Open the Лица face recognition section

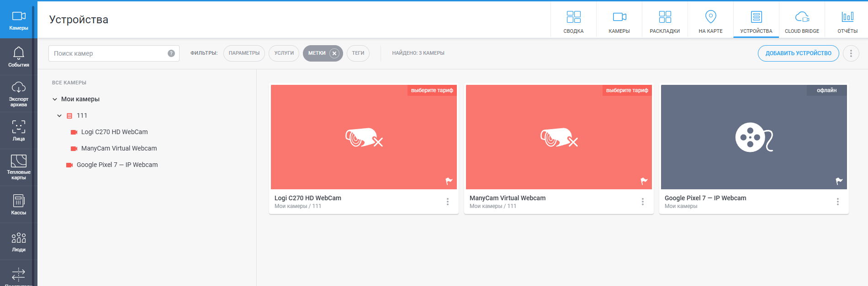(18, 131)
